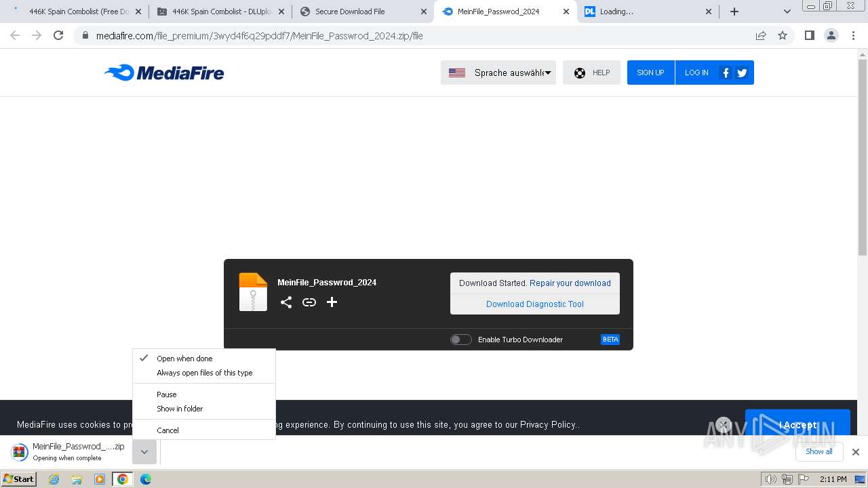
Task: Go back to previous page
Action: [15, 35]
